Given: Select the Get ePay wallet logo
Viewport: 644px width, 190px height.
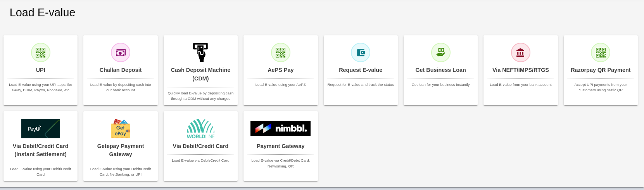Looking at the screenshot, I should (121, 129).
